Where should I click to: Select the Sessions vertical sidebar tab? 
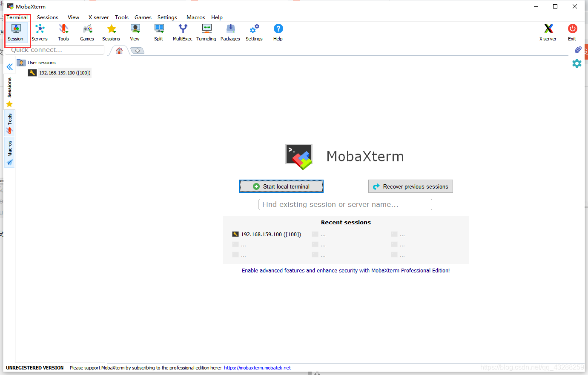click(x=9, y=92)
